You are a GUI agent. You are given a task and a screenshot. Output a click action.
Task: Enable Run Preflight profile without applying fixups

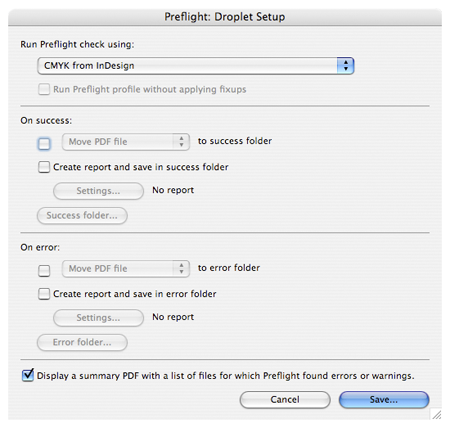[44, 89]
